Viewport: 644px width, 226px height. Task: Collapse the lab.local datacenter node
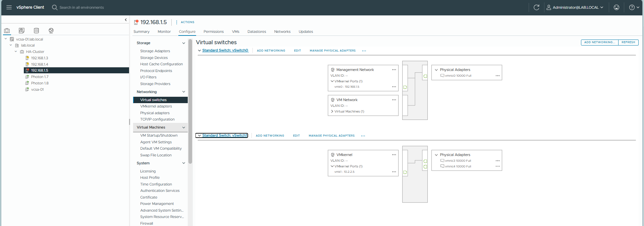[11, 45]
